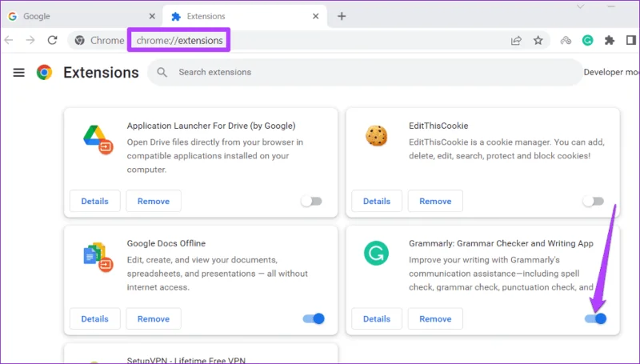Click the Chrome site info icon
The height and width of the screenshot is (364, 640).
79,40
